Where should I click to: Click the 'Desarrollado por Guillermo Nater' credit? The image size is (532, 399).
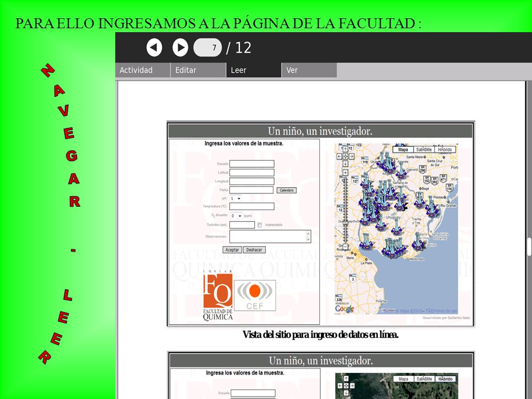click(447, 318)
